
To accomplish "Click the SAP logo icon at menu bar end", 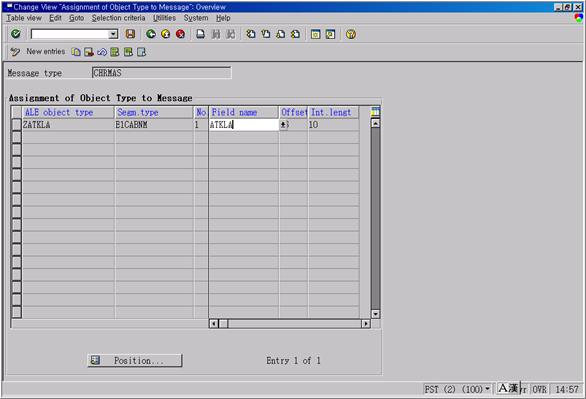I will pyautogui.click(x=579, y=18).
